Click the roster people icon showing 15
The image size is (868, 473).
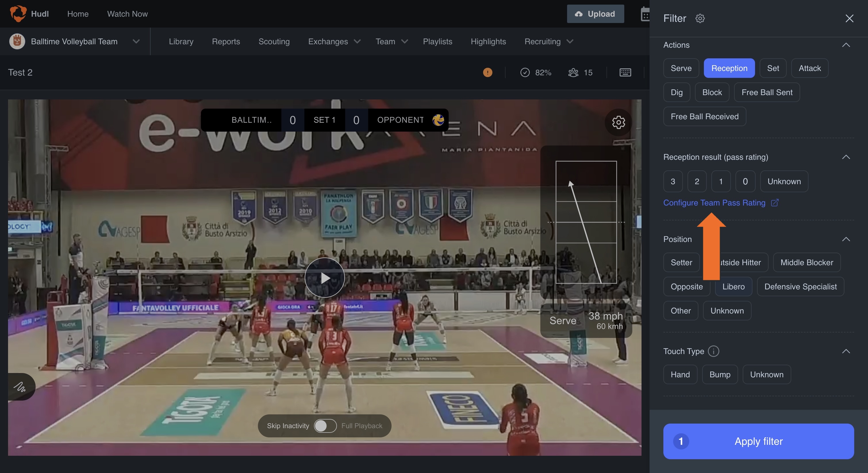pos(573,72)
